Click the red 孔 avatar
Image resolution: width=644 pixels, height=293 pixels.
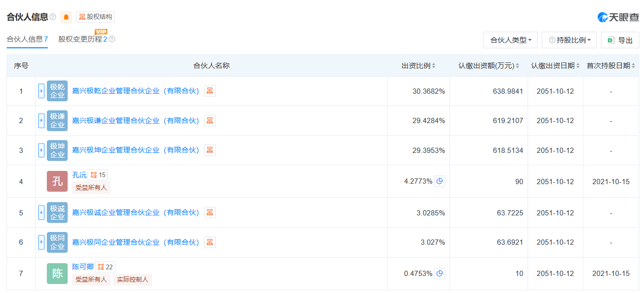[57, 181]
